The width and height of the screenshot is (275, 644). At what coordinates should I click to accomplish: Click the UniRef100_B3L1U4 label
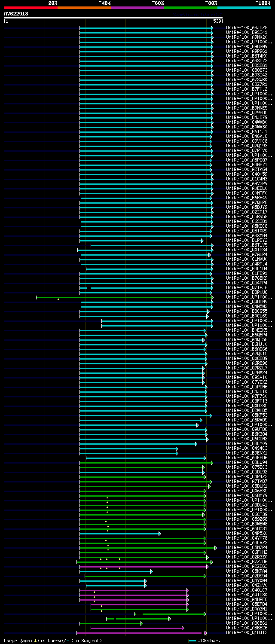tap(247, 269)
